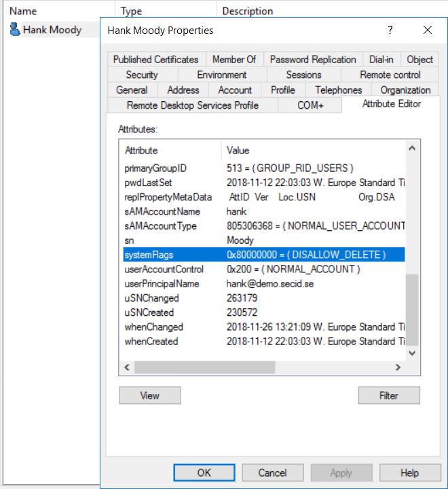The width and height of the screenshot is (448, 489).
Task: Switch to the COM+ tab
Action: (310, 105)
